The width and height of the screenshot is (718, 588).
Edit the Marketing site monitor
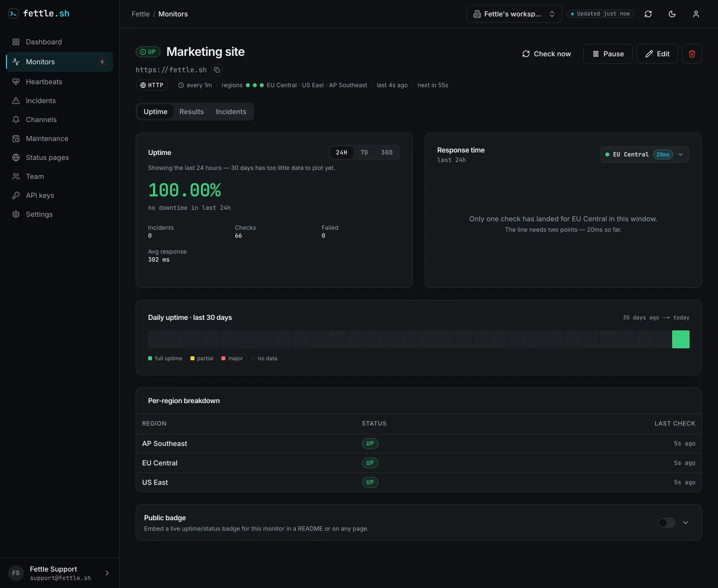tap(657, 54)
